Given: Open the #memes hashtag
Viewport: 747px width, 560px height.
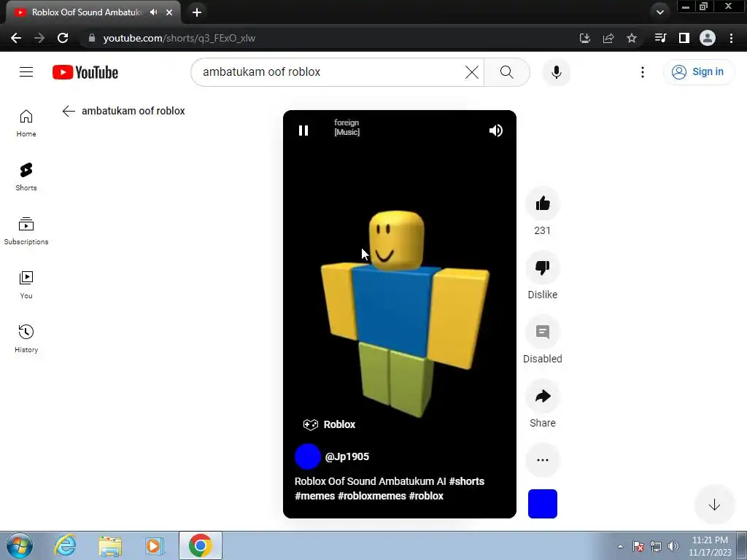Looking at the screenshot, I should (x=314, y=496).
